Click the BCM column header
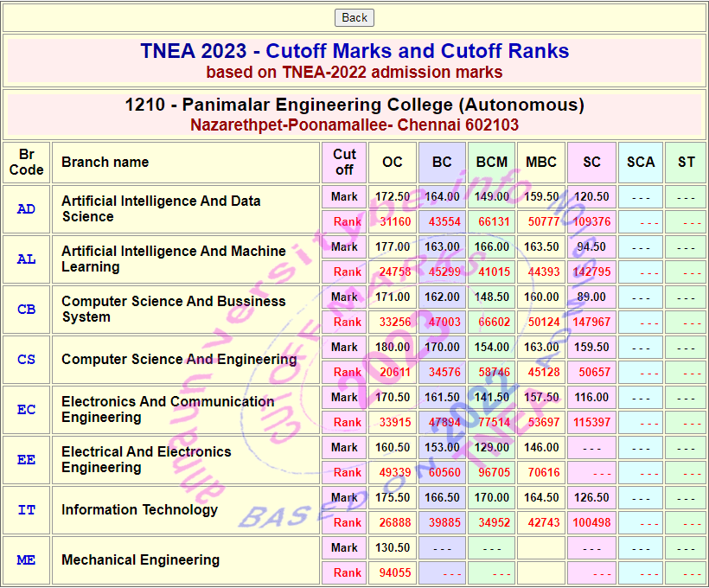709x588 pixels. pyautogui.click(x=491, y=163)
